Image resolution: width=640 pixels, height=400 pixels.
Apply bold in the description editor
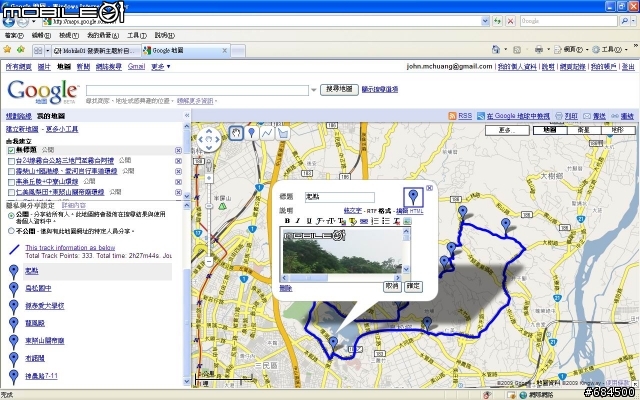[x=287, y=221]
